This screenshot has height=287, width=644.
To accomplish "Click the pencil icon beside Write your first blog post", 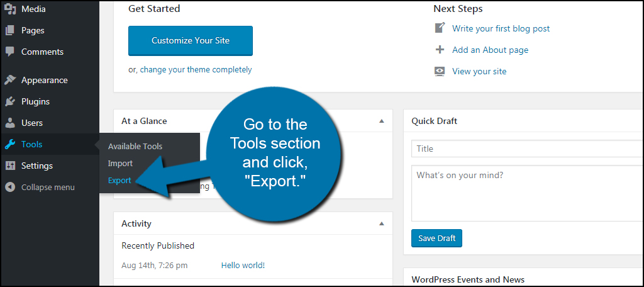I will [x=440, y=28].
